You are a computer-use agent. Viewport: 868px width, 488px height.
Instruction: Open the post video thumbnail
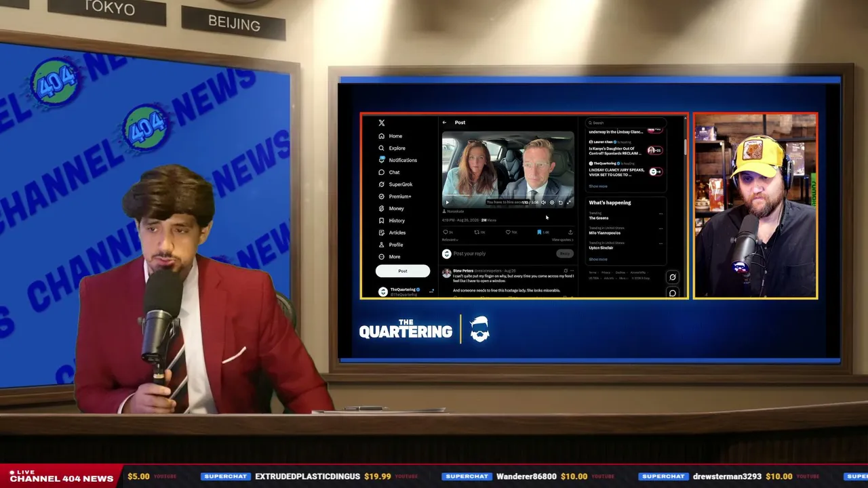(x=508, y=169)
